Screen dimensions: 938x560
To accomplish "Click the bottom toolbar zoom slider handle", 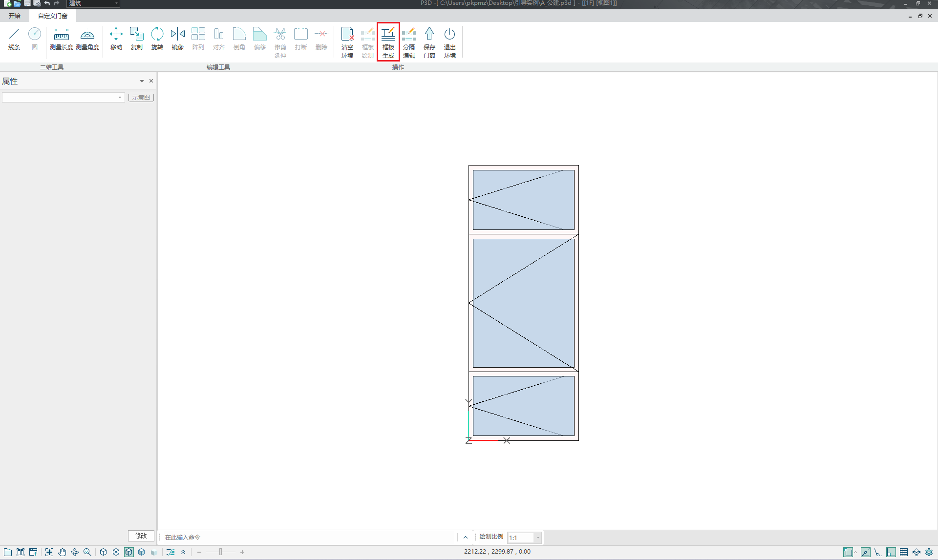I will point(220,552).
